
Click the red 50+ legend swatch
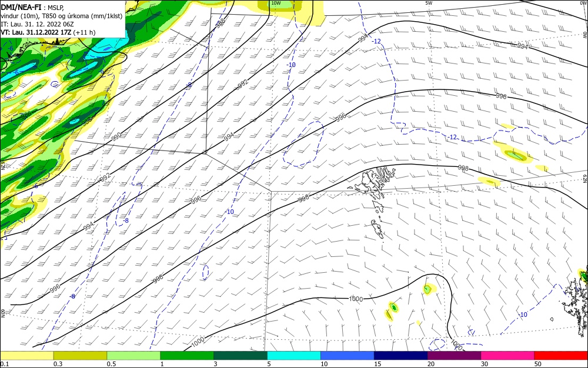(561, 356)
